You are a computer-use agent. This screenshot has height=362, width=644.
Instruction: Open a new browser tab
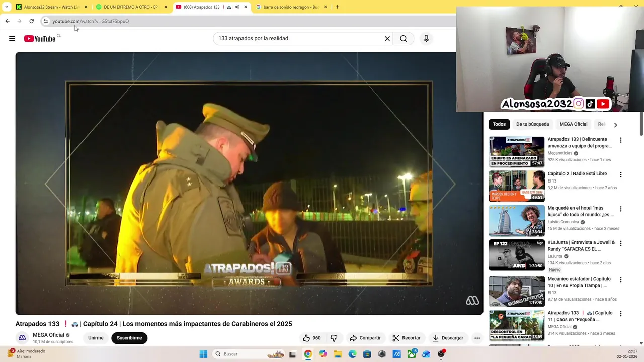[x=337, y=7]
